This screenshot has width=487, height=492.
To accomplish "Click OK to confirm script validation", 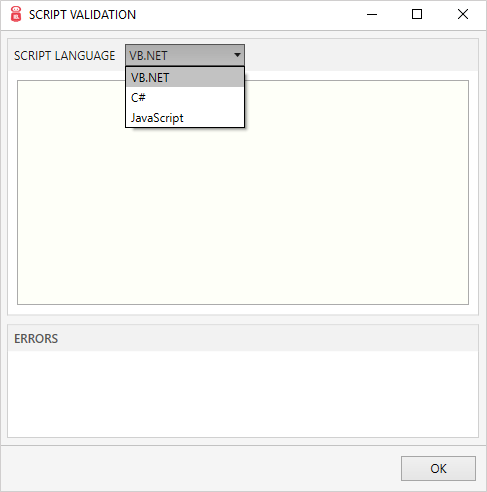I will [438, 468].
